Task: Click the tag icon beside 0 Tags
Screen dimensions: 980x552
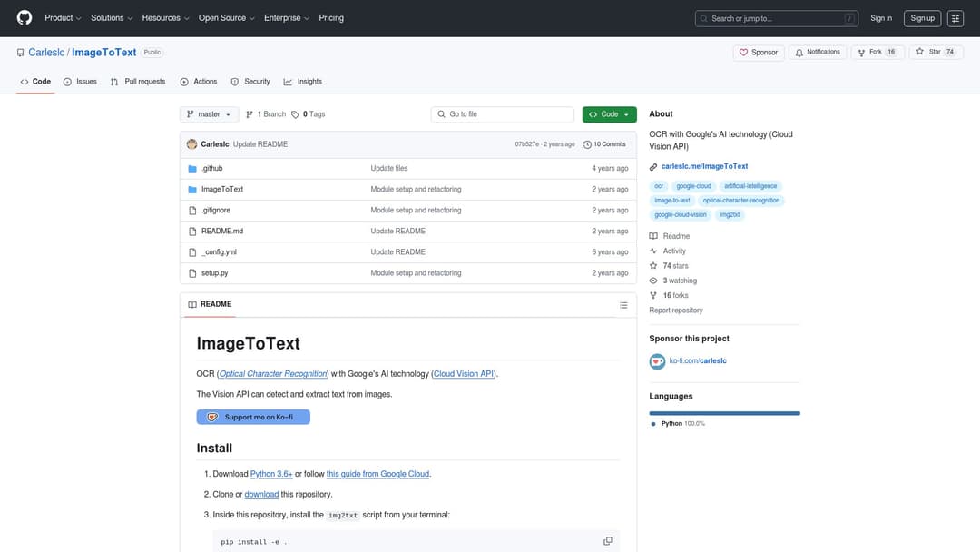Action: coord(295,114)
